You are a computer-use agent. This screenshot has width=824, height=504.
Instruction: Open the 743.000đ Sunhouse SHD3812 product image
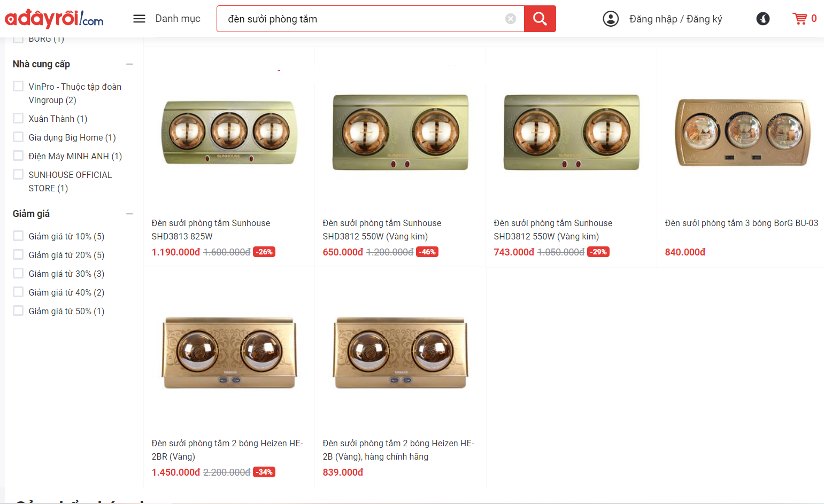click(x=571, y=132)
